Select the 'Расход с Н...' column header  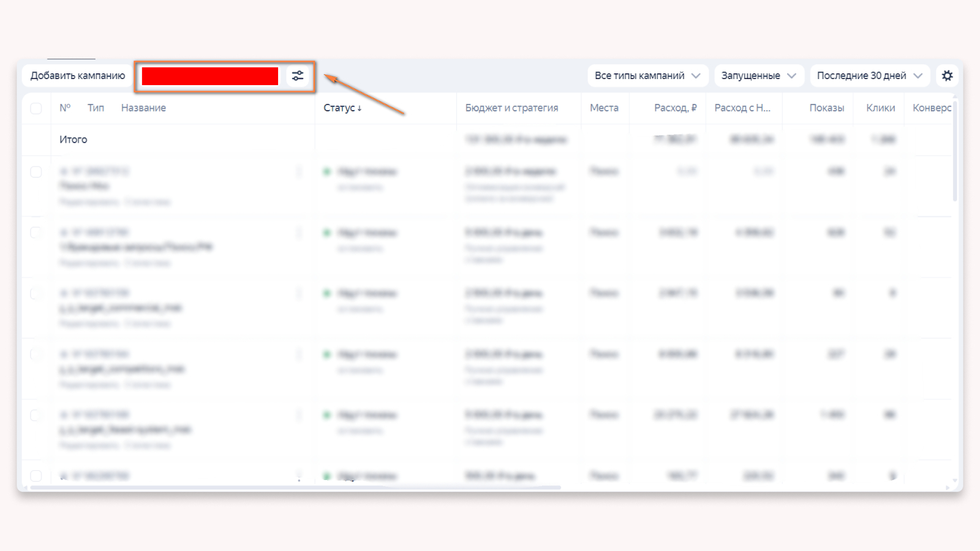tap(742, 108)
